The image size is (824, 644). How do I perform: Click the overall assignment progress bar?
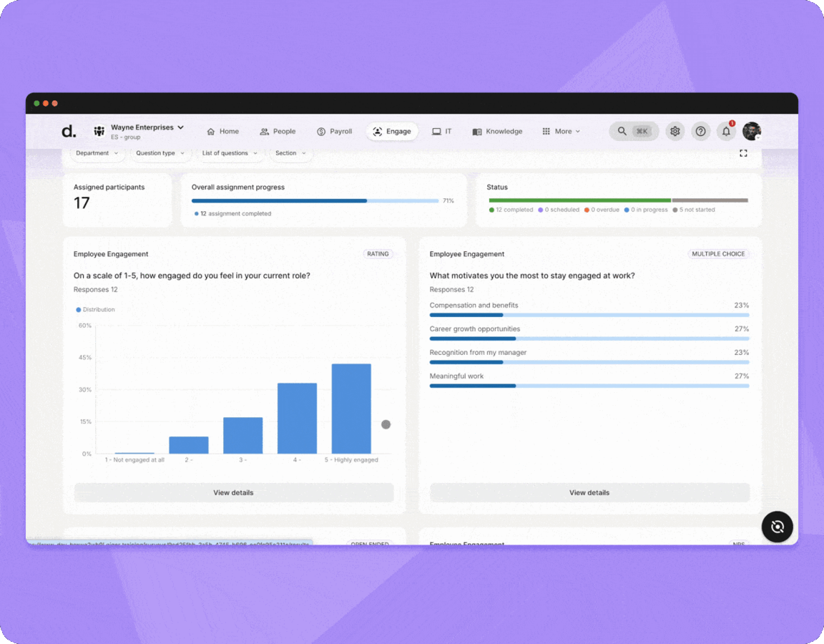[315, 201]
